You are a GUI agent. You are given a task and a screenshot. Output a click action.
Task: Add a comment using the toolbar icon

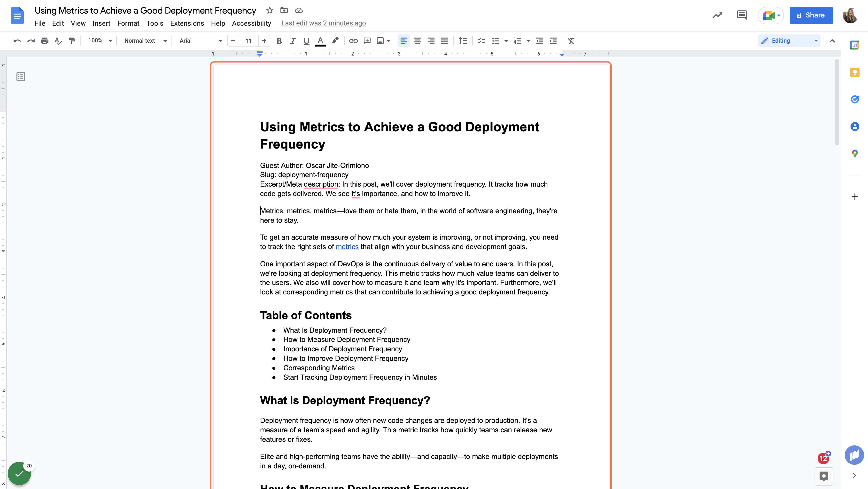[x=367, y=41]
